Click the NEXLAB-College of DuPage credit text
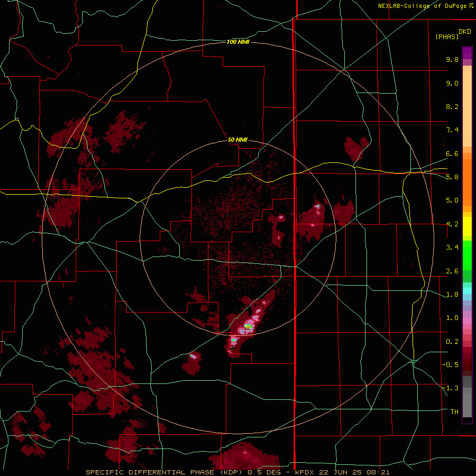 (x=425, y=6)
